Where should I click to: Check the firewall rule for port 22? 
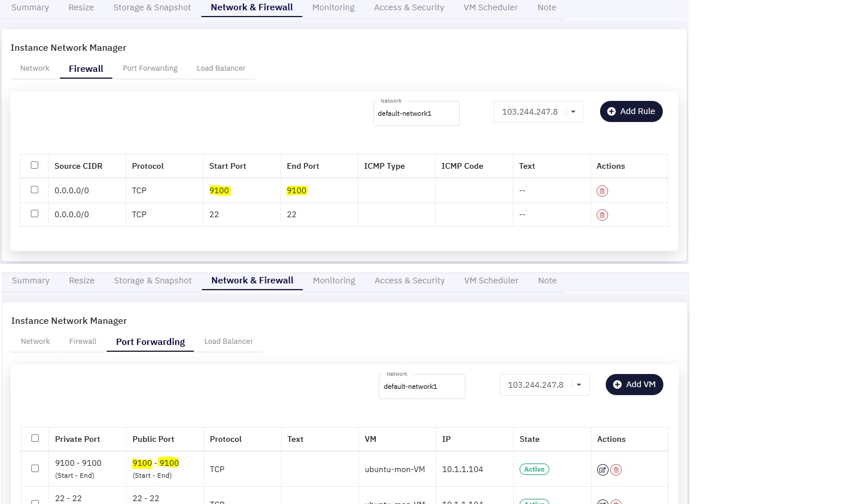34,214
